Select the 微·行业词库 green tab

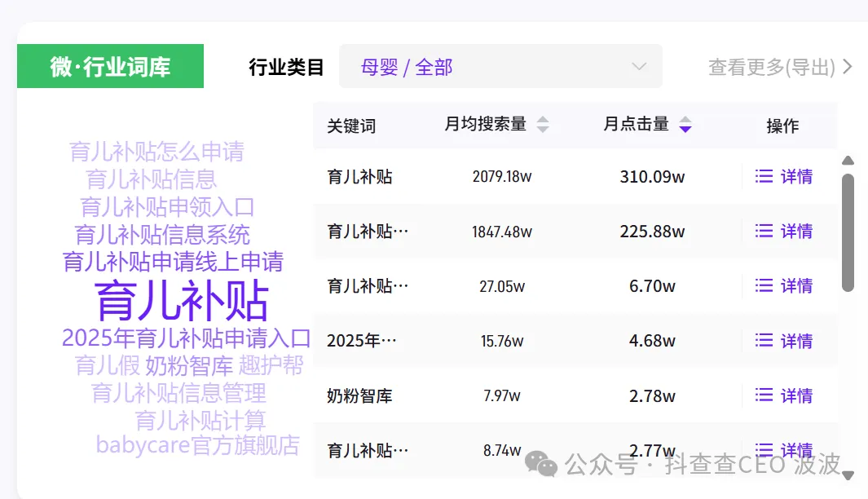(110, 67)
